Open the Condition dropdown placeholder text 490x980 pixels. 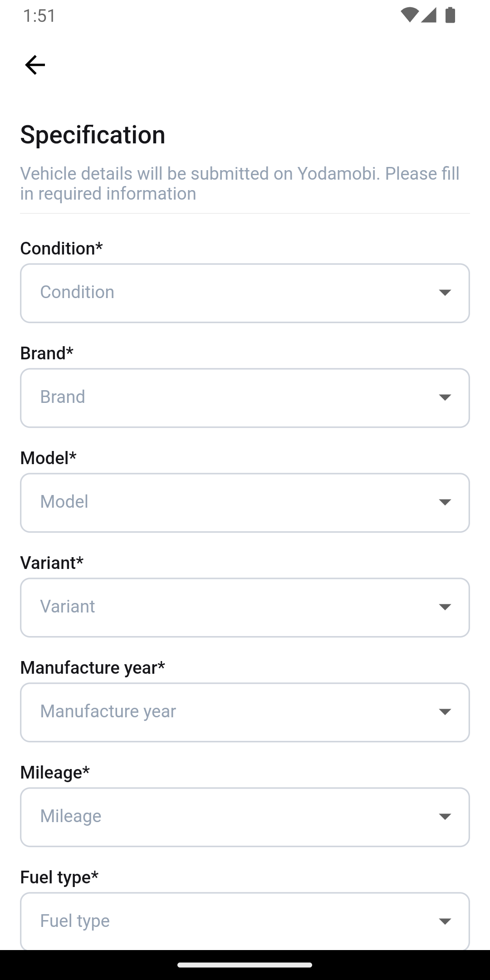coord(77,292)
